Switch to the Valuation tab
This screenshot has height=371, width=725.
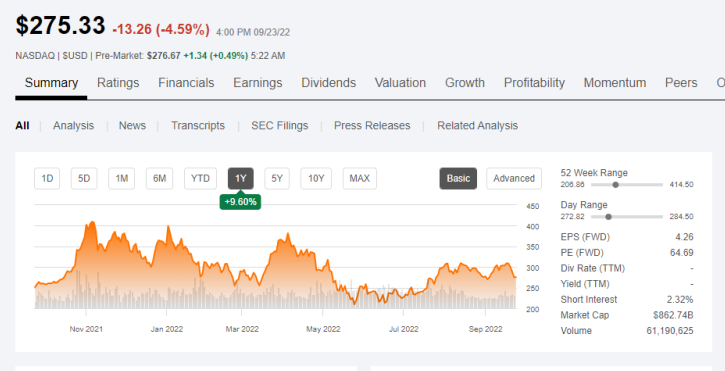click(400, 83)
